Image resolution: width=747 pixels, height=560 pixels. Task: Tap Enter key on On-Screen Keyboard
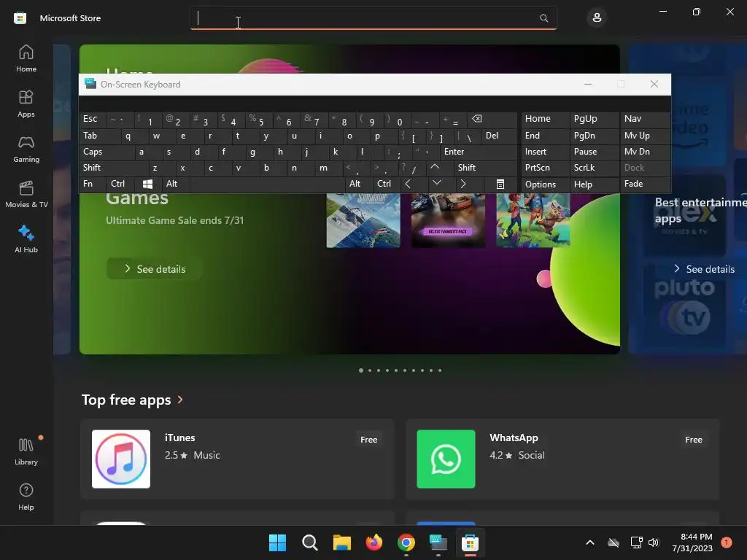(479, 152)
